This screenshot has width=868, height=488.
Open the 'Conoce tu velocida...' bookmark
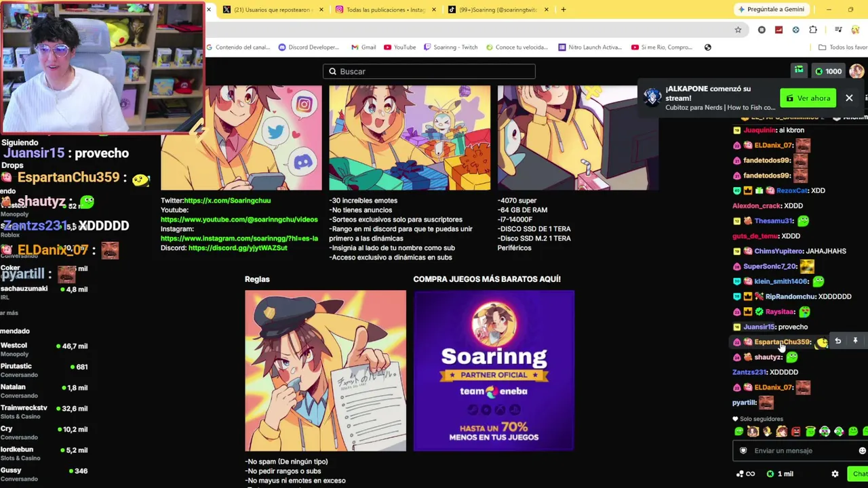pyautogui.click(x=516, y=47)
